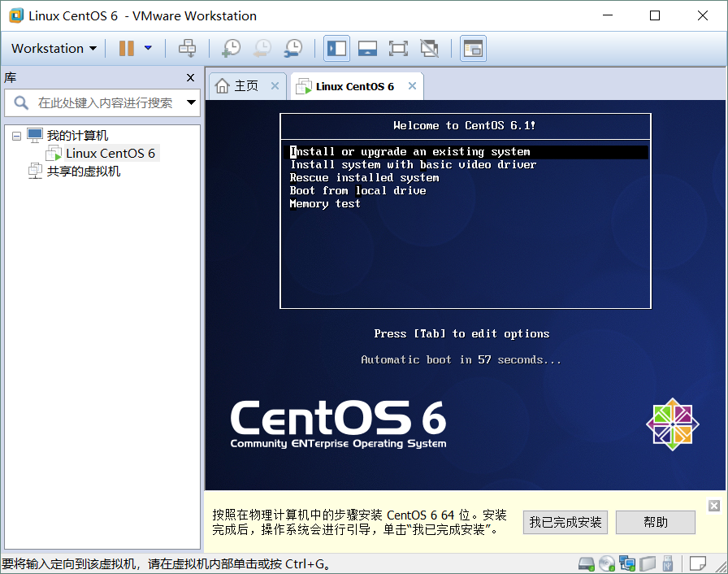Click the 'Press [Tab] to edit options' text
728x574 pixels.
pyautogui.click(x=461, y=334)
